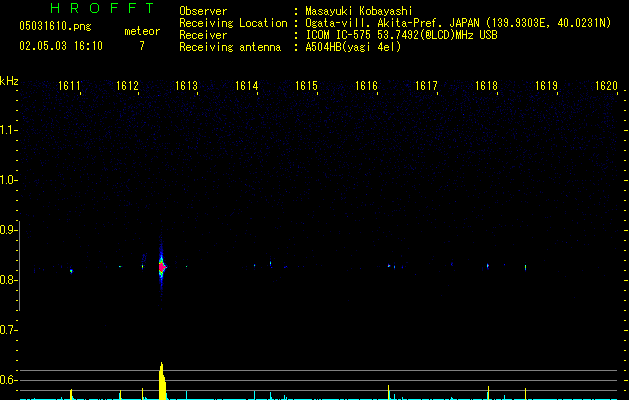Image resolution: width=629 pixels, height=400 pixels.
Task: Click the 1617 time axis label
Action: (x=426, y=86)
